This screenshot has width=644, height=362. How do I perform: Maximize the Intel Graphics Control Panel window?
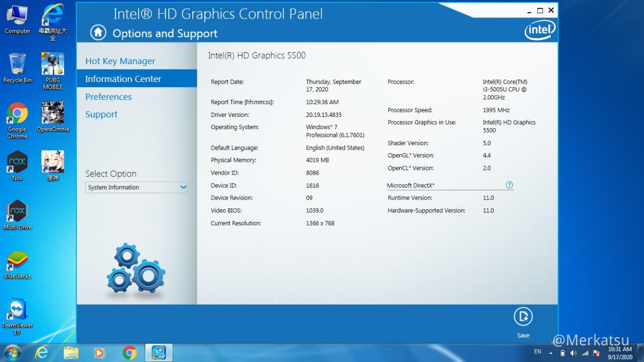pos(540,10)
